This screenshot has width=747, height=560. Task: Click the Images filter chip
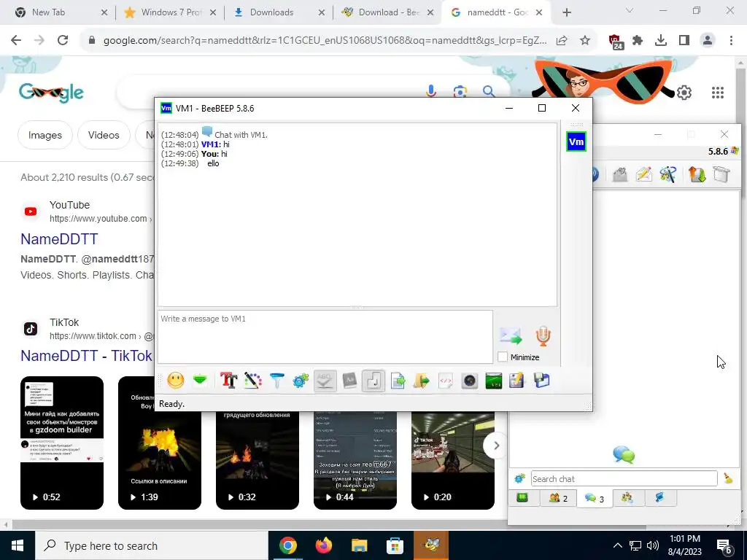point(44,135)
